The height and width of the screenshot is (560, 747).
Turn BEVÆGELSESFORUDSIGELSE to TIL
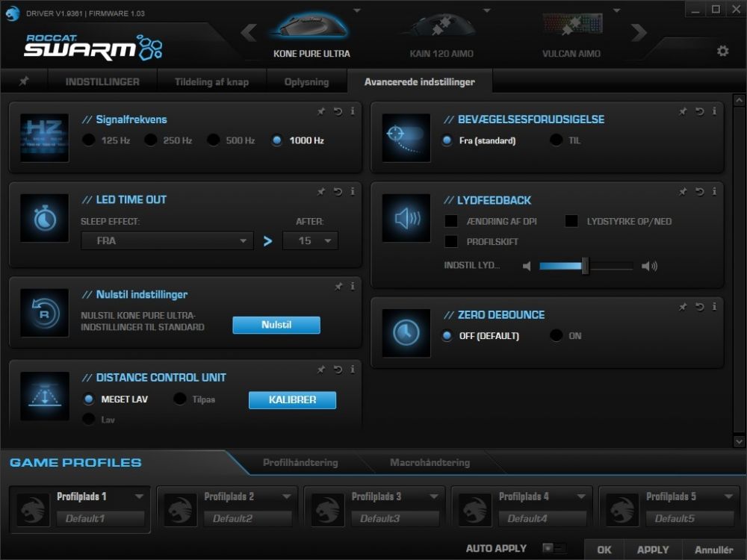(556, 140)
